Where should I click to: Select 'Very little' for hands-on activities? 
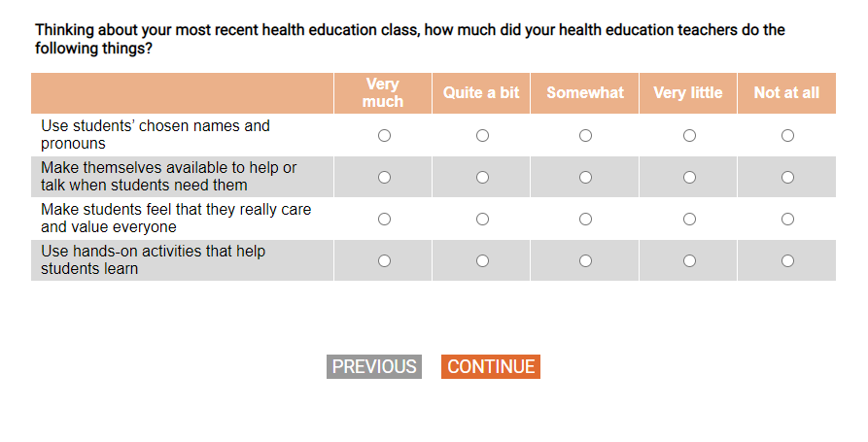[x=689, y=260]
